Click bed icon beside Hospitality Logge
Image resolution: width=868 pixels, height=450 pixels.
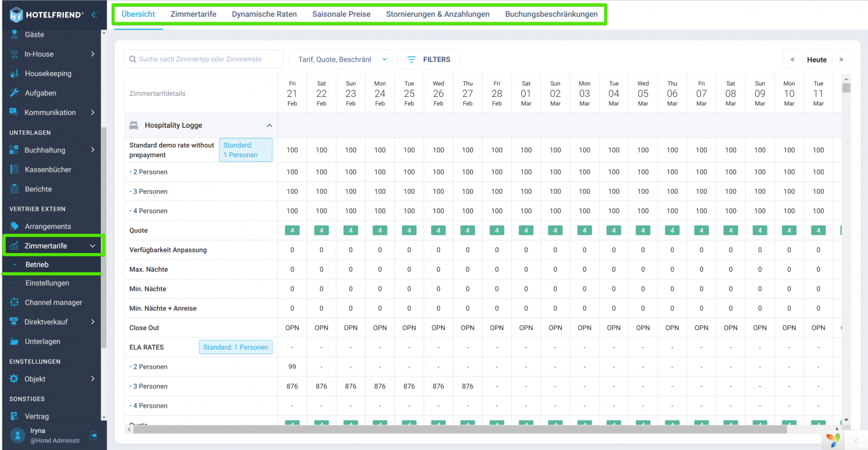pos(134,125)
